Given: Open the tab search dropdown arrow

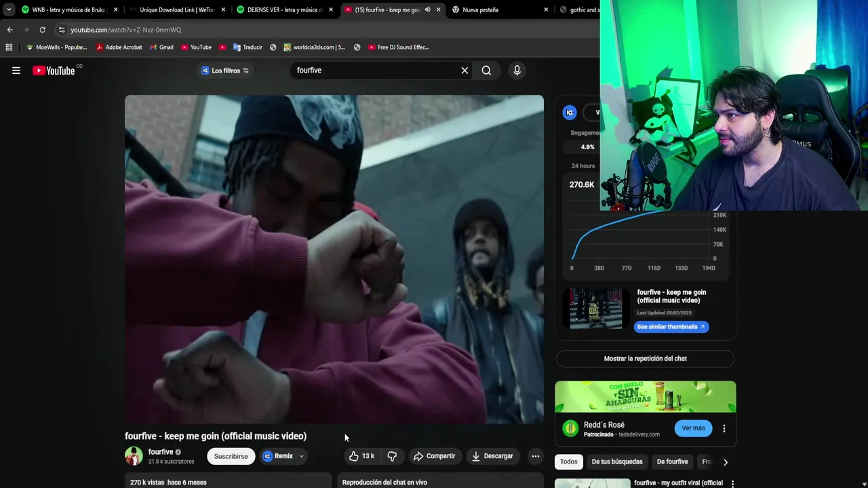Looking at the screenshot, I should click(x=8, y=9).
